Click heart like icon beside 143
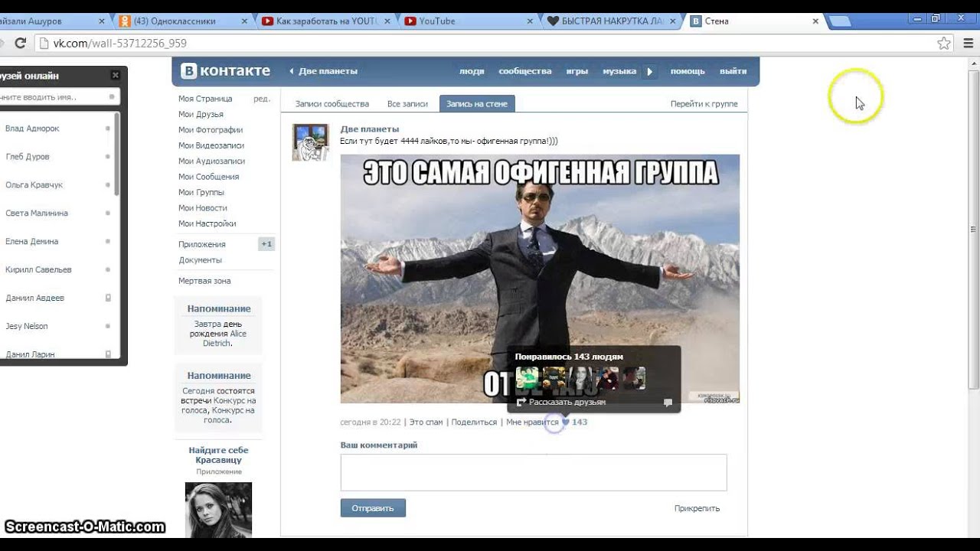Screen dimensions: 980x551 click(x=566, y=422)
